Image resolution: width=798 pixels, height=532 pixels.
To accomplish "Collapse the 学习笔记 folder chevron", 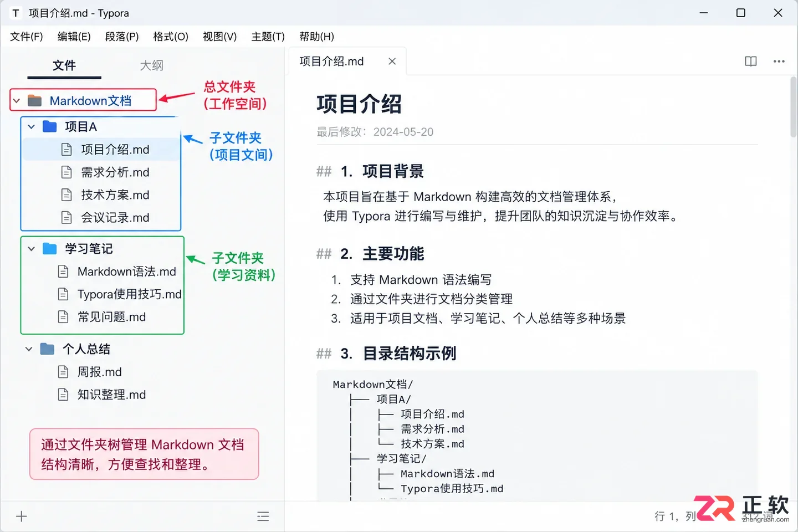I will pos(32,249).
